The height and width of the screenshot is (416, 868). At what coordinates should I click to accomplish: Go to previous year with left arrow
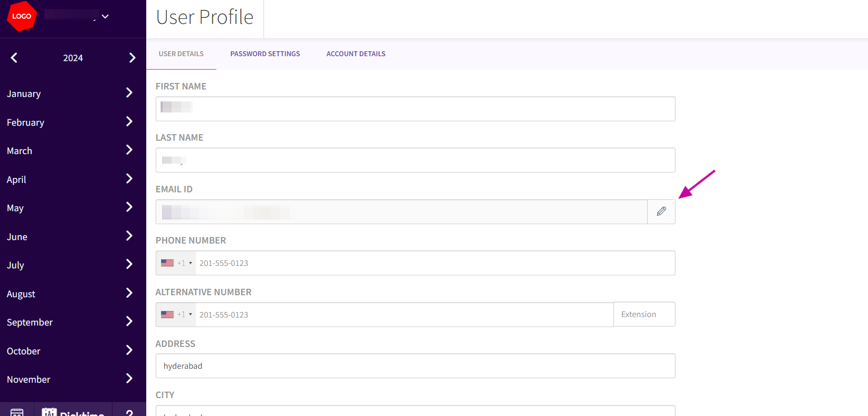coord(14,58)
